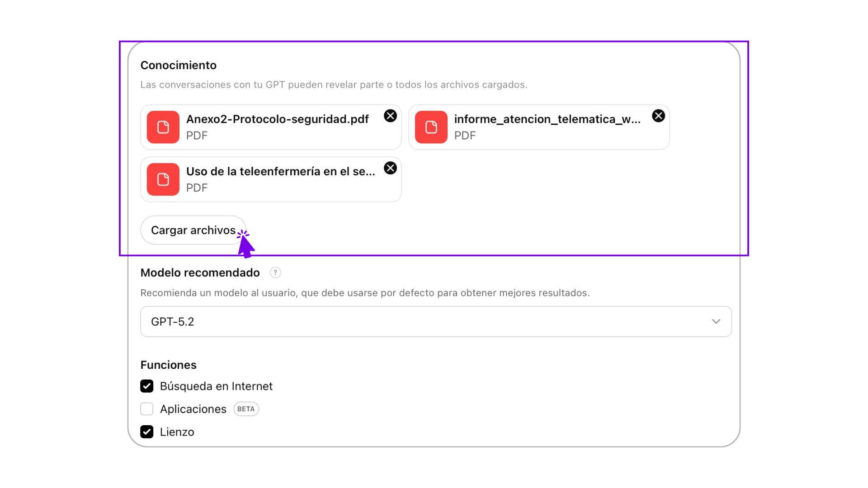
Task: Click the informe_atencion_telematica PDF file icon
Action: [x=431, y=127]
